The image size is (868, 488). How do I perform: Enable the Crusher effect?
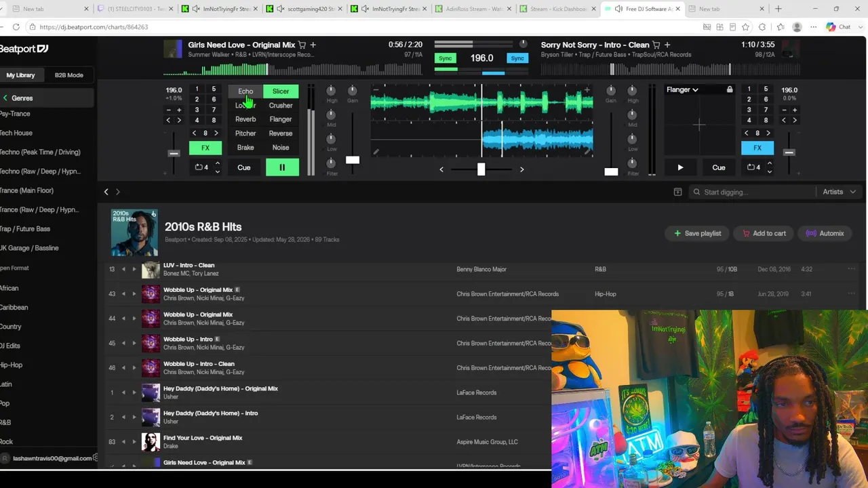(x=281, y=105)
